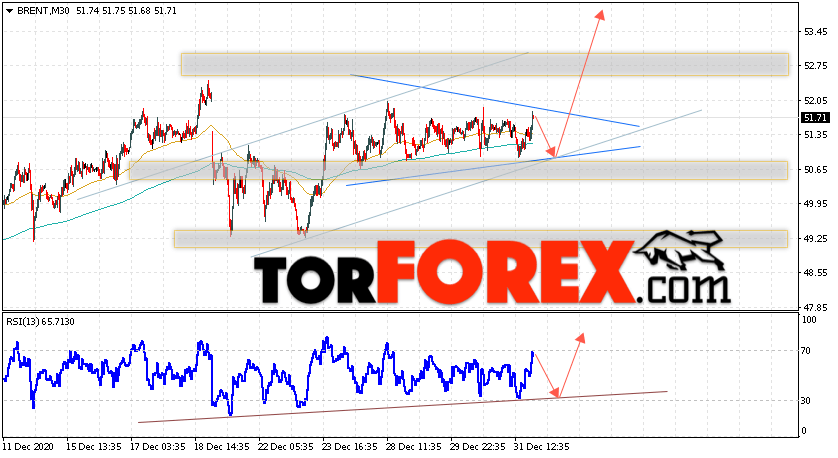
Task: Select the RSI scale value 0
Action: pyautogui.click(x=804, y=431)
